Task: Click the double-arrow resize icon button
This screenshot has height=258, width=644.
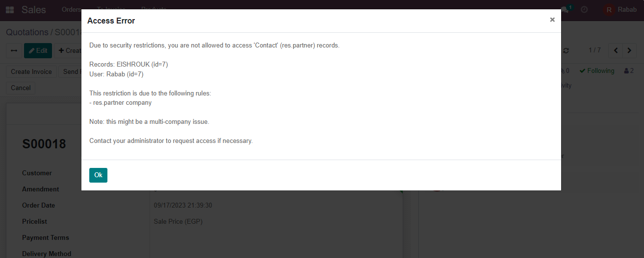Action: point(14,50)
